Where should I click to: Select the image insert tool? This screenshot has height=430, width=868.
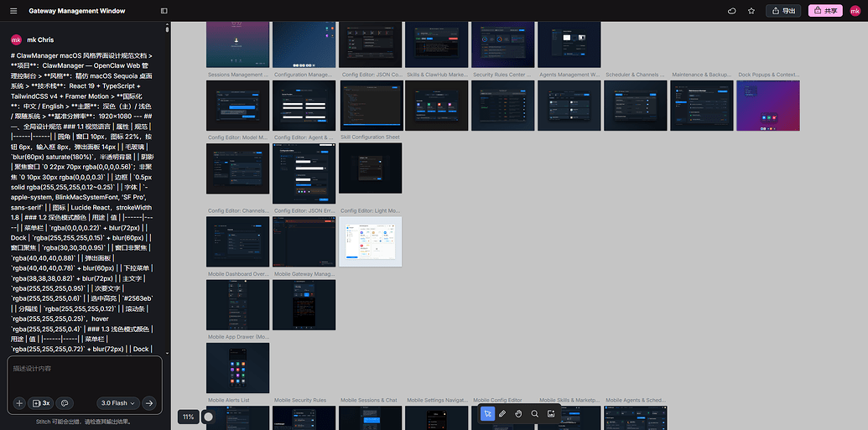click(551, 413)
